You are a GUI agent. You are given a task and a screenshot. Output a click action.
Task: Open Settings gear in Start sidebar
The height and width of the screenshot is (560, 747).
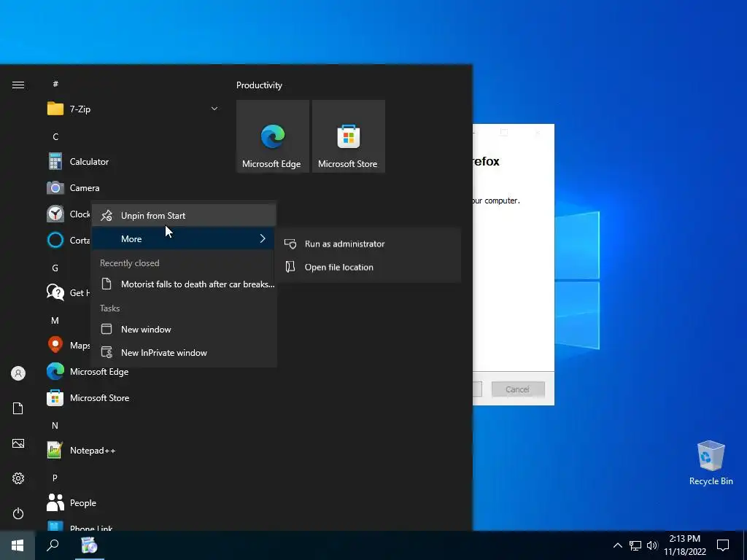point(18,478)
